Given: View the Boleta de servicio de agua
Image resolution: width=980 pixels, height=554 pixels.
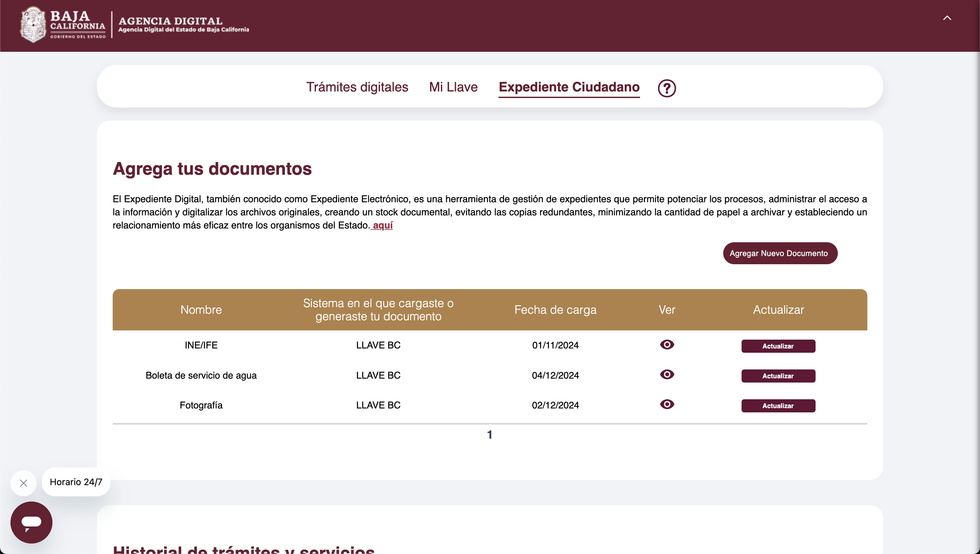Looking at the screenshot, I should click(x=667, y=375).
